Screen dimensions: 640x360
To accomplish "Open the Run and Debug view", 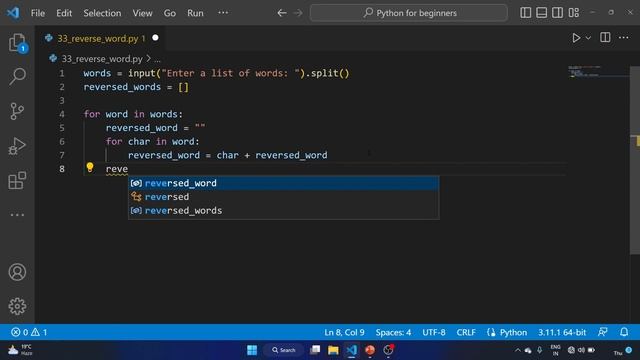I will pos(17,146).
